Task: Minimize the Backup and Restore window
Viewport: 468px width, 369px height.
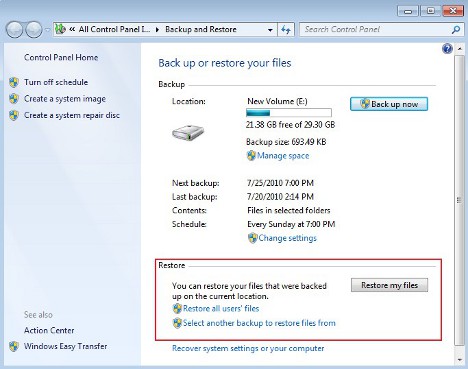Action: 408,11
